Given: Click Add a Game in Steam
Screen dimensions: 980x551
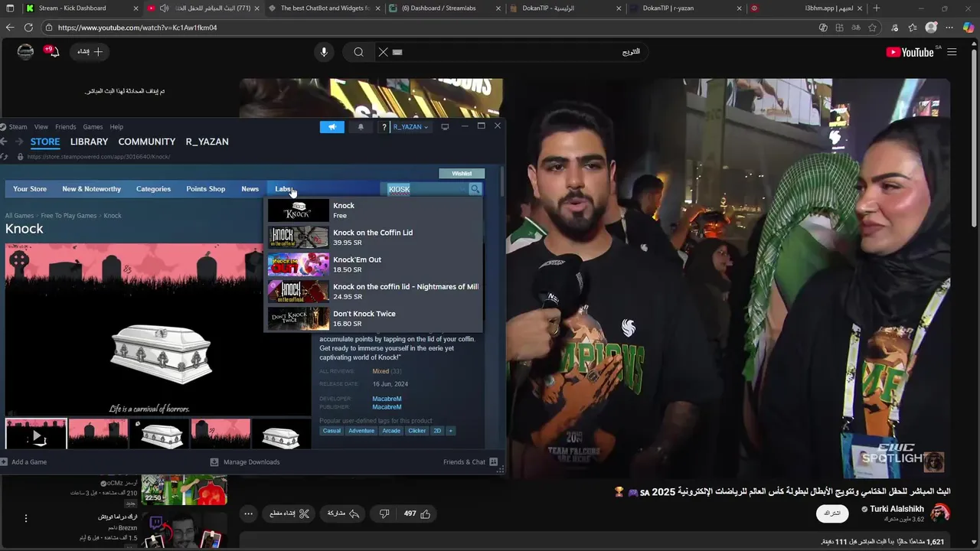Looking at the screenshot, I should [x=24, y=462].
